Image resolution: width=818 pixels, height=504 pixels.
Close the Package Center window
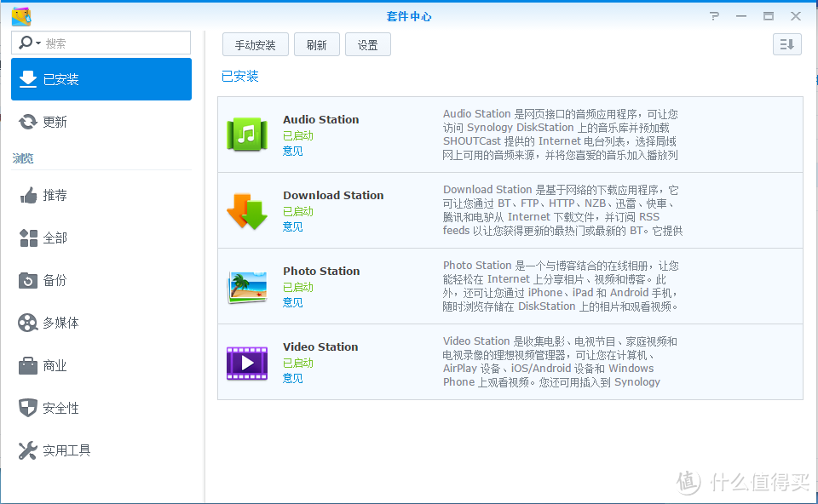tap(796, 16)
